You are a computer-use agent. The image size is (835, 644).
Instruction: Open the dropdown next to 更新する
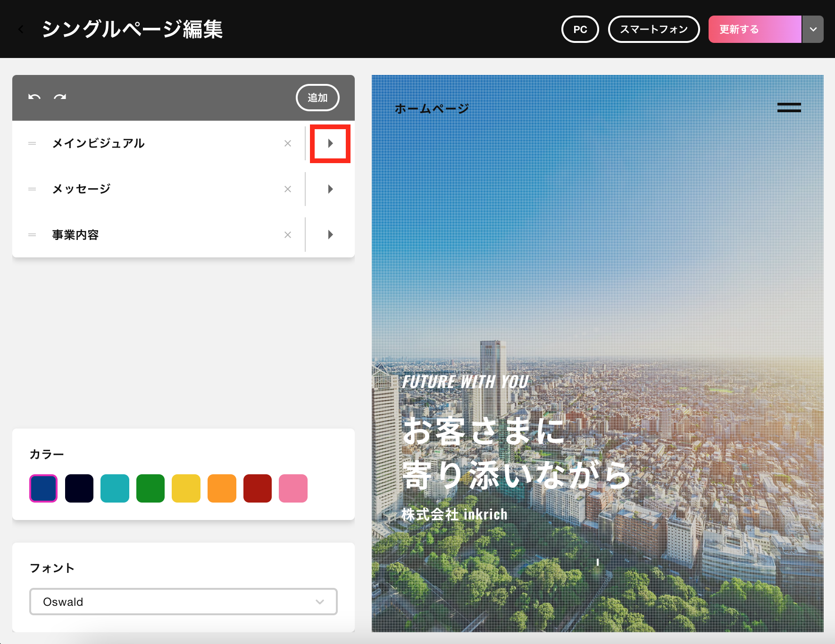[813, 29]
